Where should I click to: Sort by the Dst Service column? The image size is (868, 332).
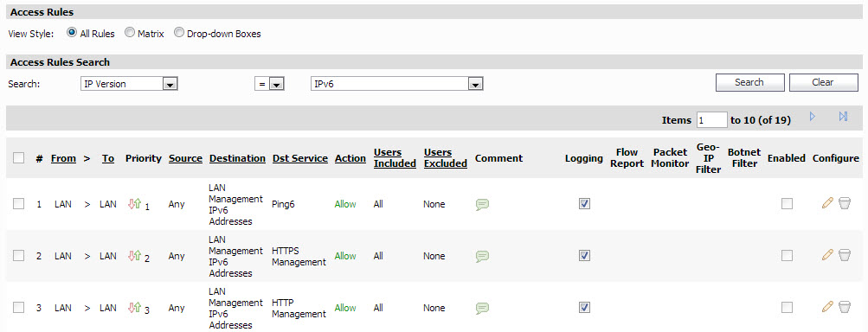[300, 158]
